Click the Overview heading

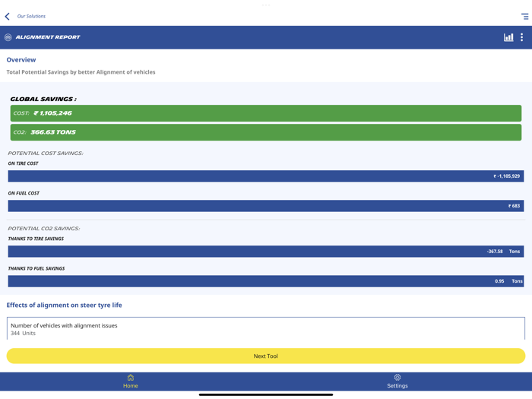[21, 60]
